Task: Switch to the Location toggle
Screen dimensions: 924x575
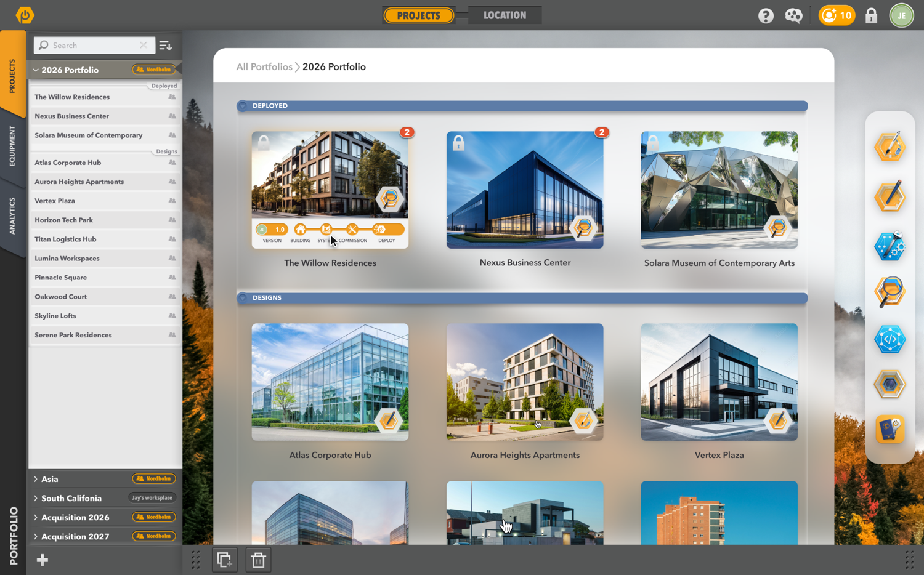Action: click(x=505, y=15)
